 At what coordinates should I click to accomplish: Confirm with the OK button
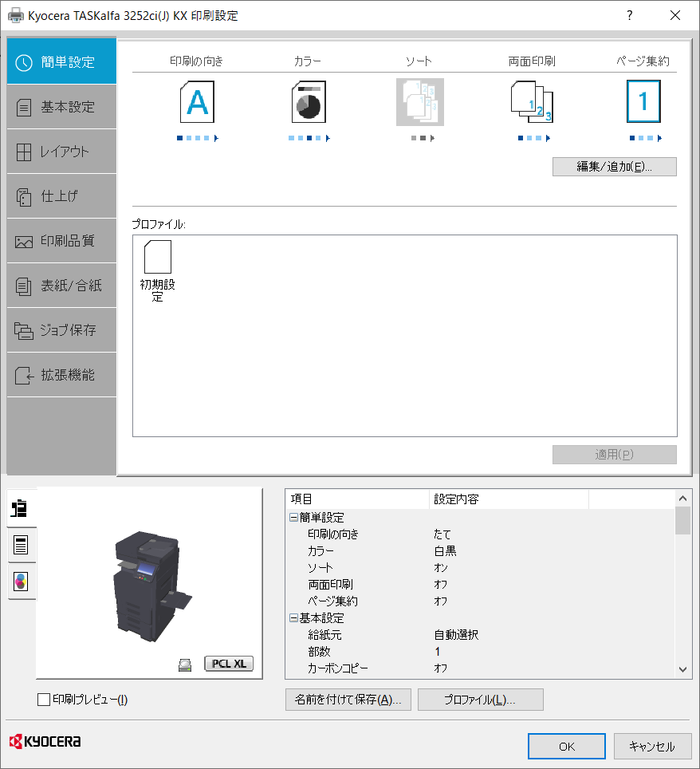coord(567,747)
